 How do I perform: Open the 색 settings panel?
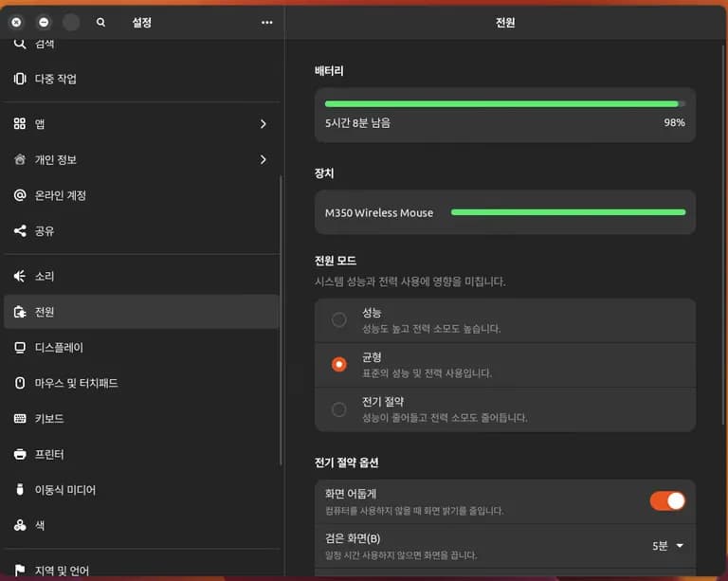[42, 525]
